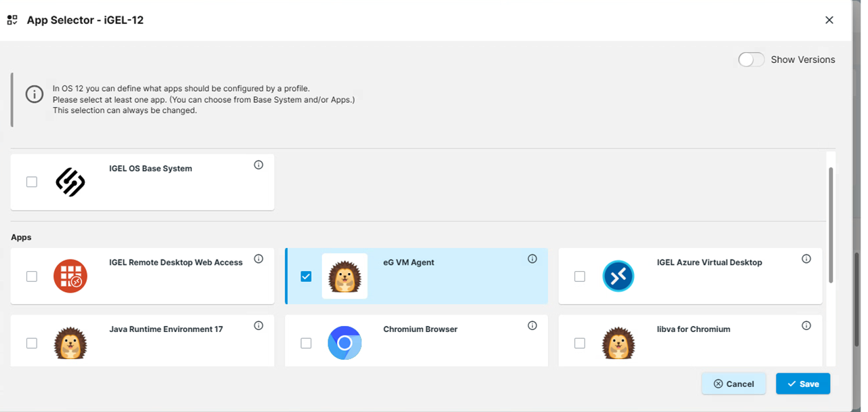Click the Java Runtime Environment 17 hedgehog icon
Image resolution: width=868 pixels, height=412 pixels.
[x=71, y=343]
